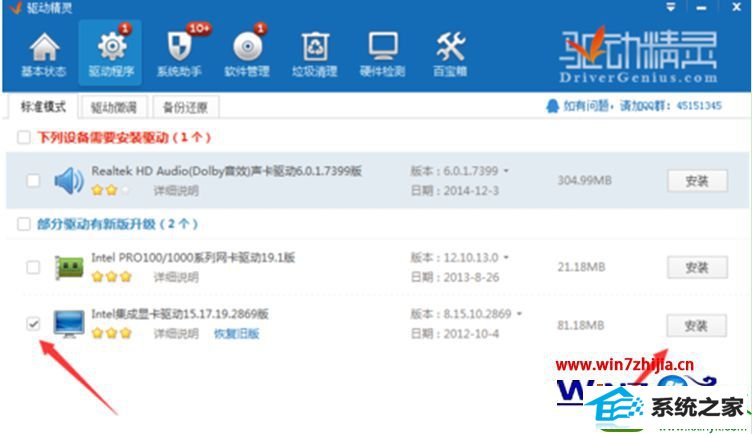This screenshot has width=752, height=434.
Task: Click the Intel 15.17.19.2869 driver name
Action: pyautogui.click(x=180, y=314)
